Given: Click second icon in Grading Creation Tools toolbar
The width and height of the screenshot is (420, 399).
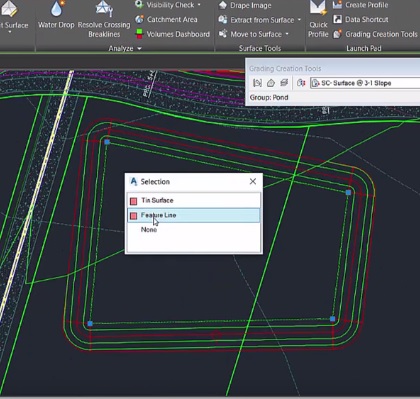Looking at the screenshot, I should tap(270, 83).
